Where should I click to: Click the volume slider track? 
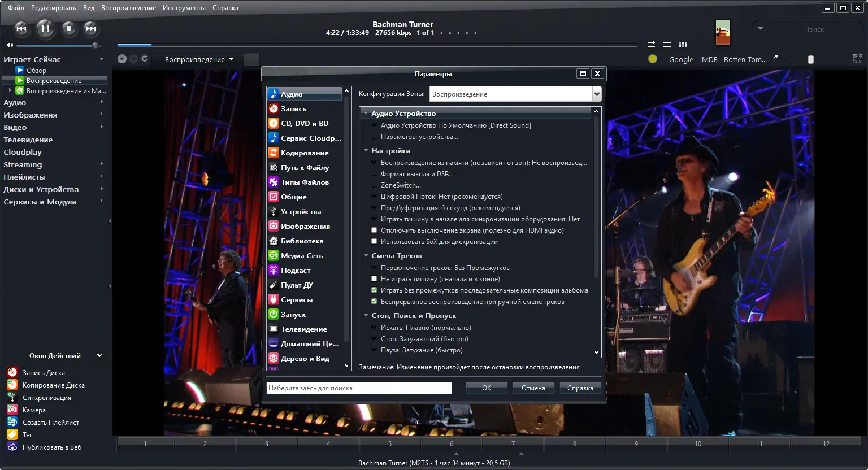pos(57,45)
